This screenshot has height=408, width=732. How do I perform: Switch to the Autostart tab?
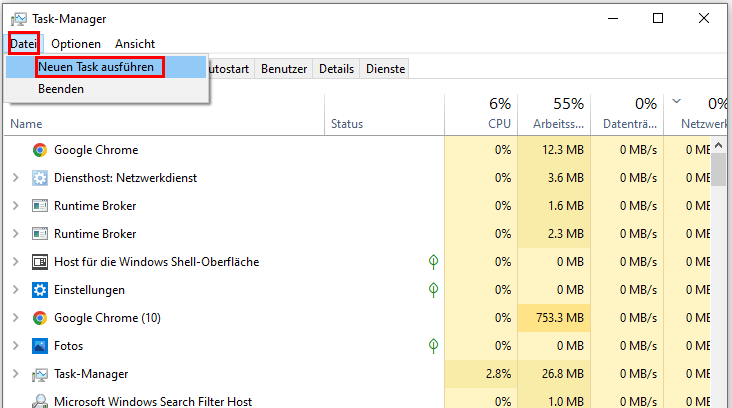click(231, 69)
